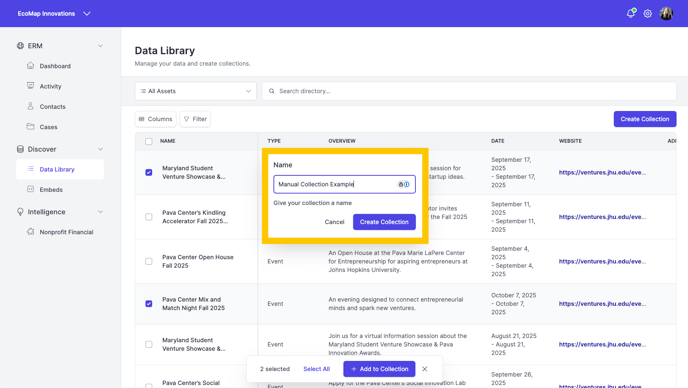This screenshot has width=688, height=388.
Task: Check Pava Center Open House row
Action: [x=149, y=261]
